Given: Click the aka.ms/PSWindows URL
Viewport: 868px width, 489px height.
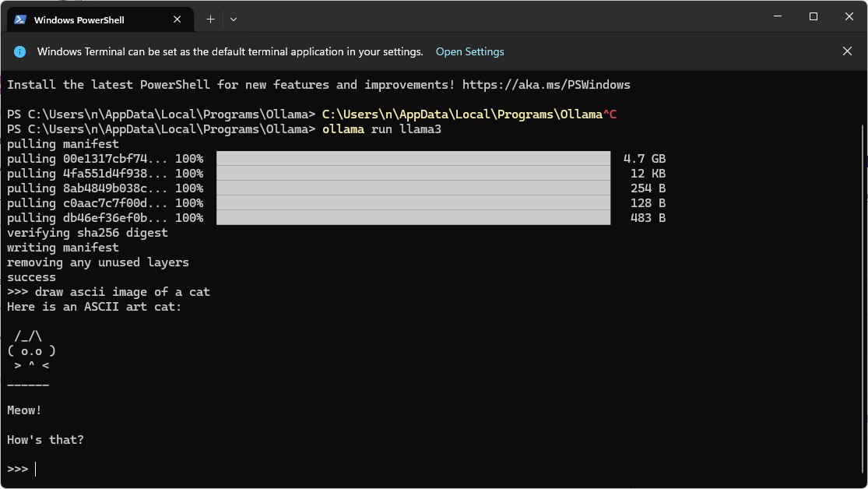Looking at the screenshot, I should click(x=546, y=84).
